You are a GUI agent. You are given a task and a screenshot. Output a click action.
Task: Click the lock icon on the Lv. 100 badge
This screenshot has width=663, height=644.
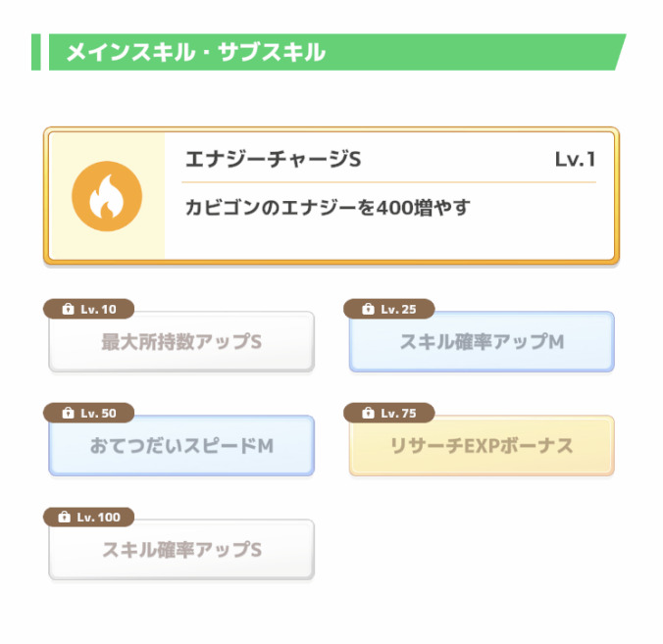(x=65, y=518)
